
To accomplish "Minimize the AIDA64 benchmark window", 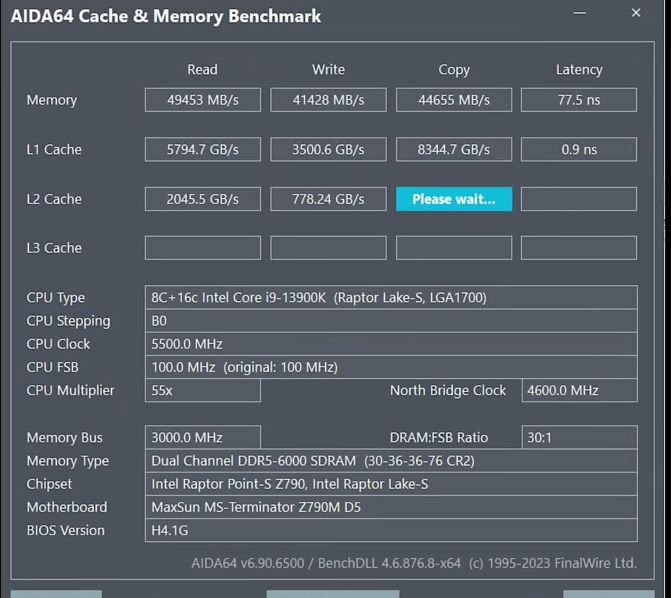I will pyautogui.click(x=579, y=13).
